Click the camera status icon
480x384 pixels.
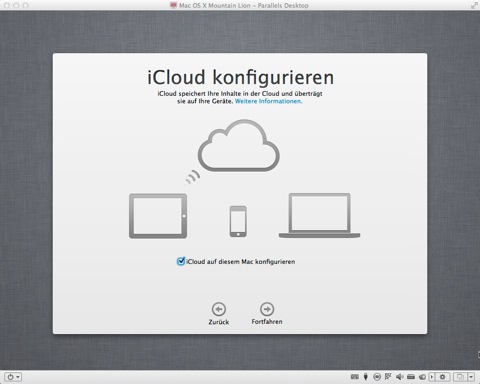click(422, 377)
